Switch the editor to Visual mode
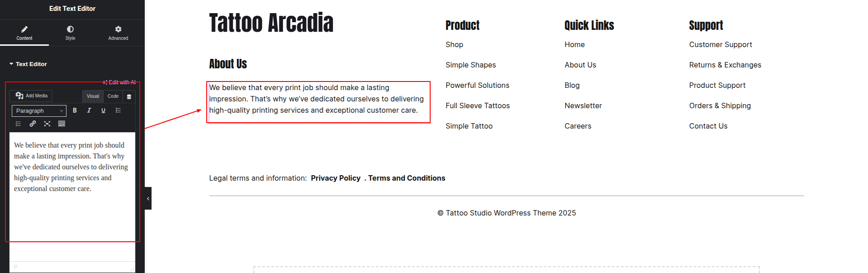Image resolution: width=868 pixels, height=273 pixels. coord(93,96)
